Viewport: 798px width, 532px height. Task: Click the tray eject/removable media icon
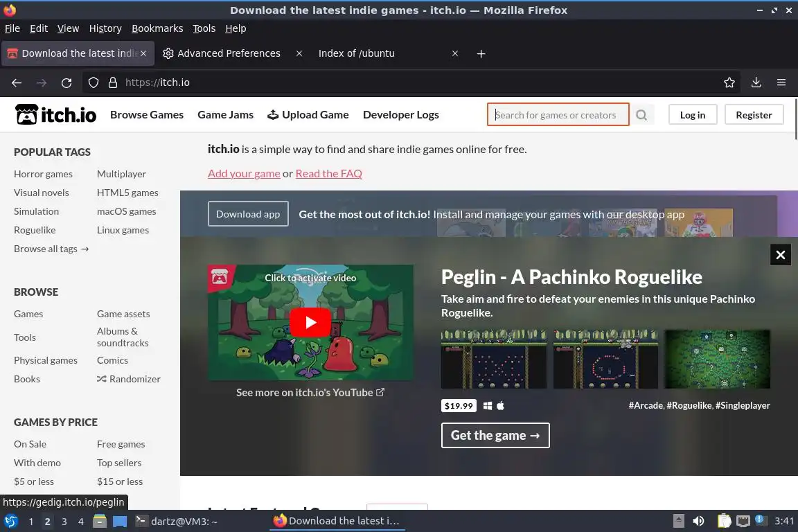(679, 522)
